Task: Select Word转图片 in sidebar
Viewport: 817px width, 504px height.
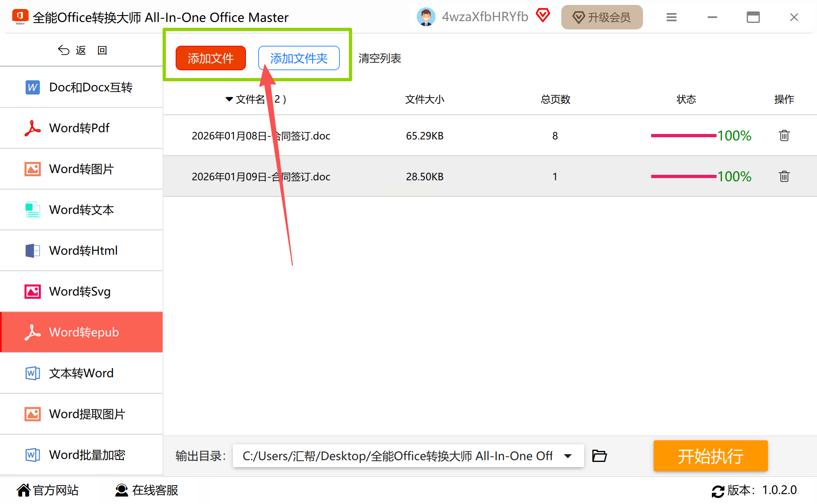Action: click(81, 169)
